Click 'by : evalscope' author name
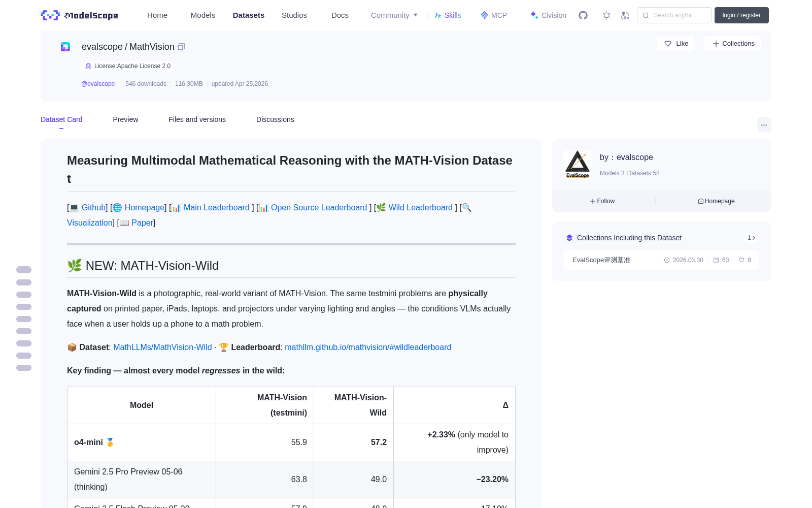Image resolution: width=812 pixels, height=508 pixels. [x=626, y=157]
